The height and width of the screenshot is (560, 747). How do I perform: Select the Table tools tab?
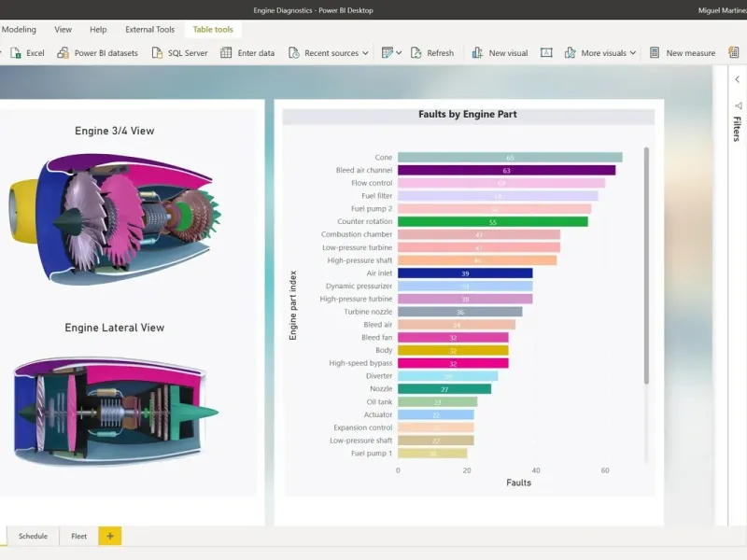pos(213,30)
